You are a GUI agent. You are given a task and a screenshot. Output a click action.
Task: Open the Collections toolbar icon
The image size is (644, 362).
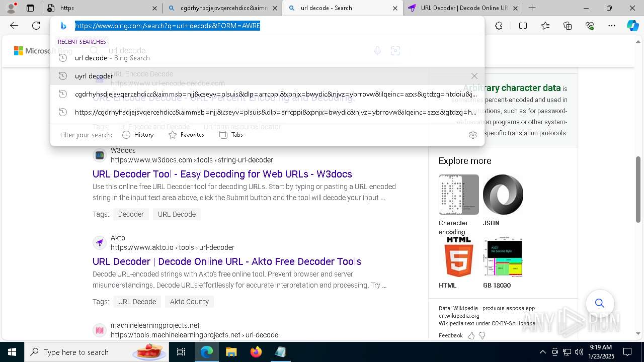pyautogui.click(x=568, y=26)
